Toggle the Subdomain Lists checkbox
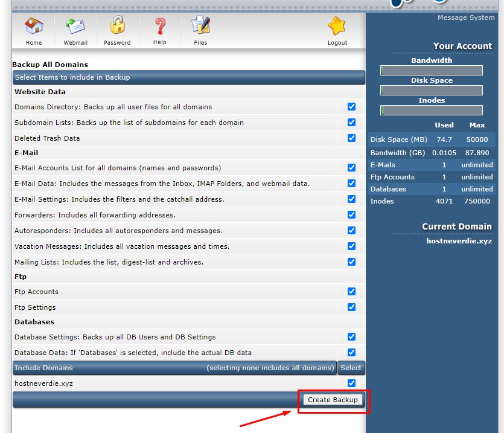This screenshot has width=504, height=433. [351, 123]
